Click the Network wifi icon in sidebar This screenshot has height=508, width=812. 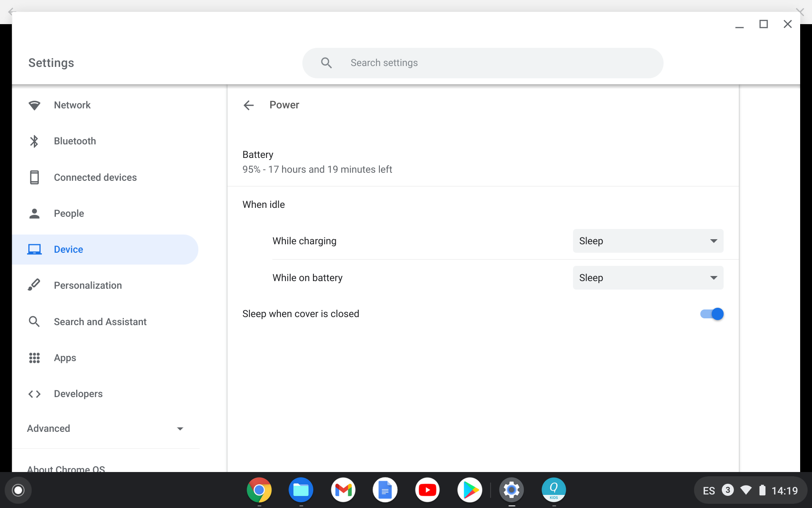(34, 105)
